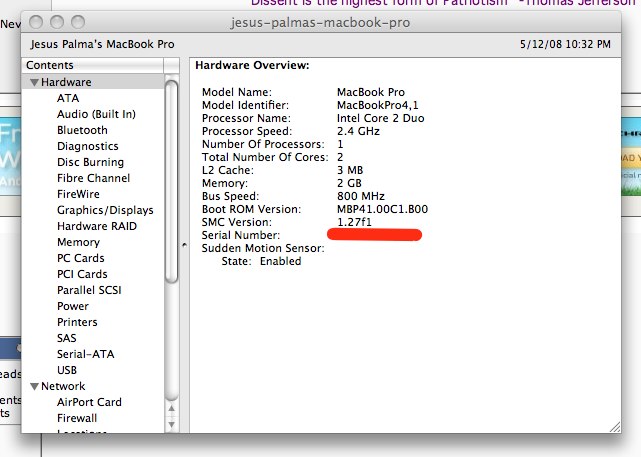Click the 800 MHz bus speed value

click(361, 196)
